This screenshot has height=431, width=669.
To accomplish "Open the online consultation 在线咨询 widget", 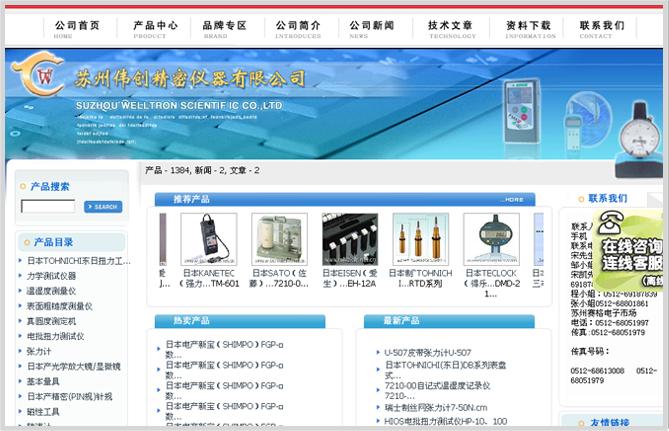I will coord(630,250).
